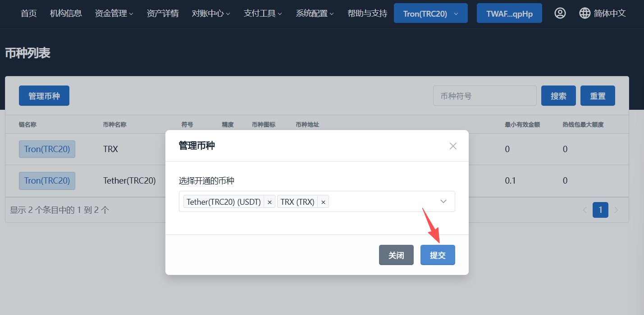Submit the dialog with the 提交 button
644x315 pixels.
tap(437, 255)
